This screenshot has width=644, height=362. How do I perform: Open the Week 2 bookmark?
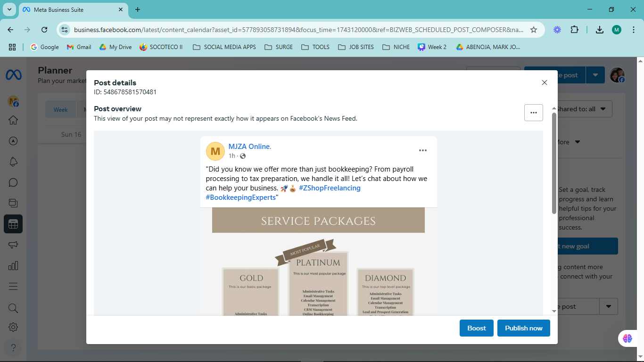point(432,47)
